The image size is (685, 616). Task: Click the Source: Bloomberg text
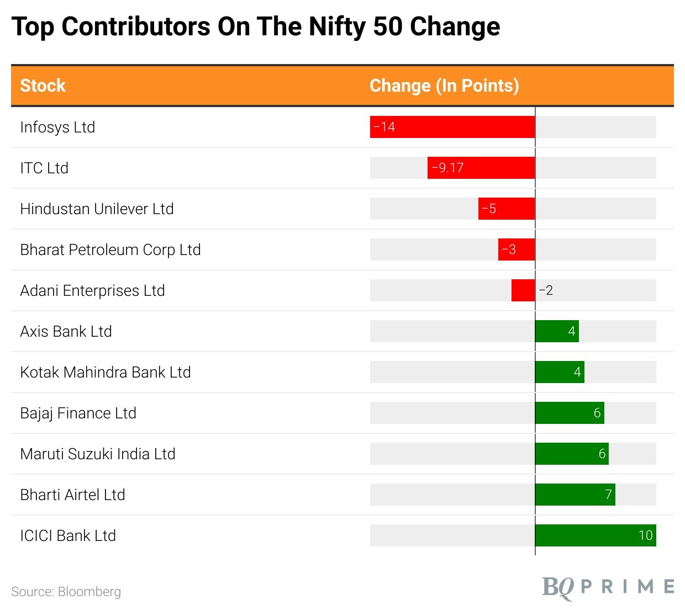(x=66, y=592)
